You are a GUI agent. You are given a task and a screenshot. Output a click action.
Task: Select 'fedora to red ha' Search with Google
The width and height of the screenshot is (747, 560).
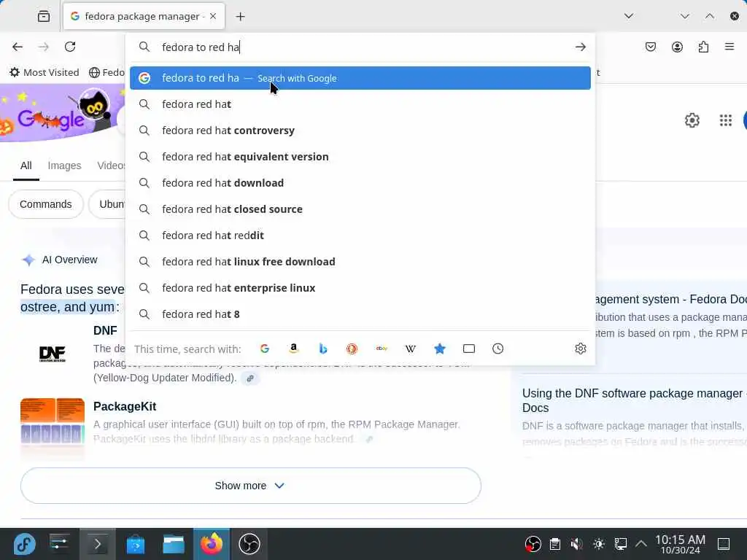[x=360, y=78]
